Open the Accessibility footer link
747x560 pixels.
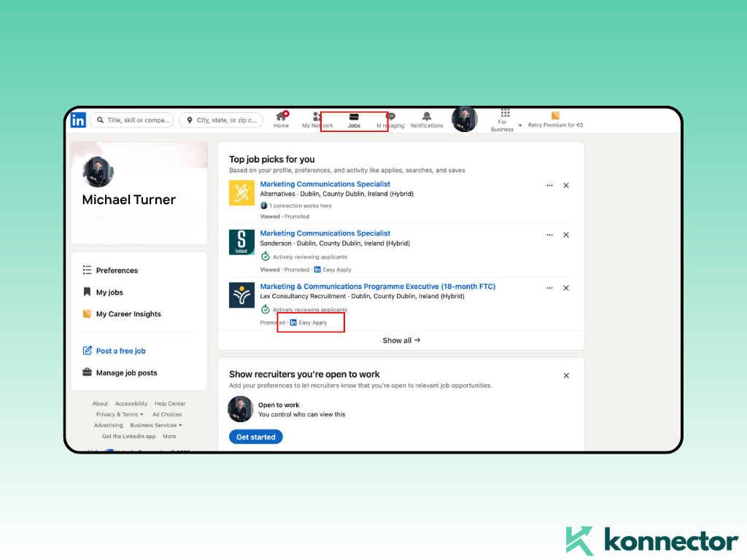tap(131, 403)
